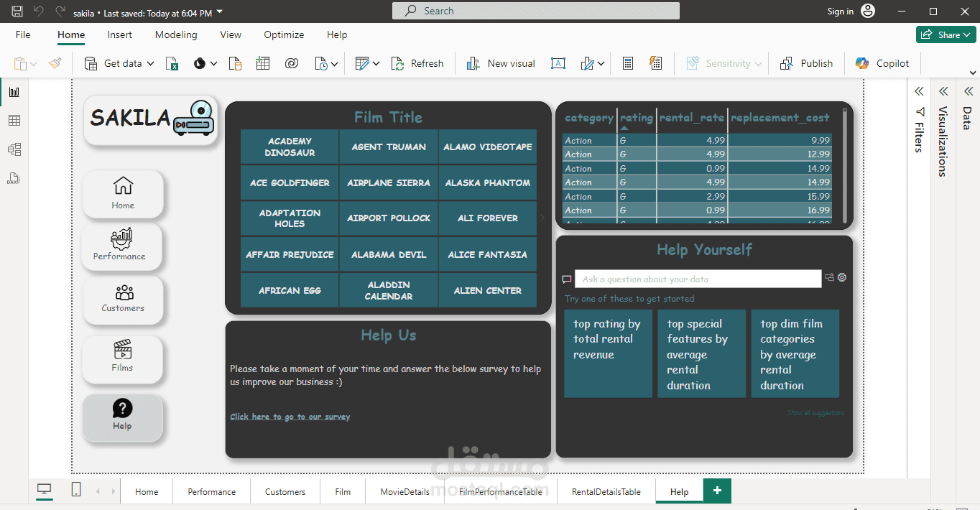
Task: Expand the Visualizations pane
Action: pos(943,91)
